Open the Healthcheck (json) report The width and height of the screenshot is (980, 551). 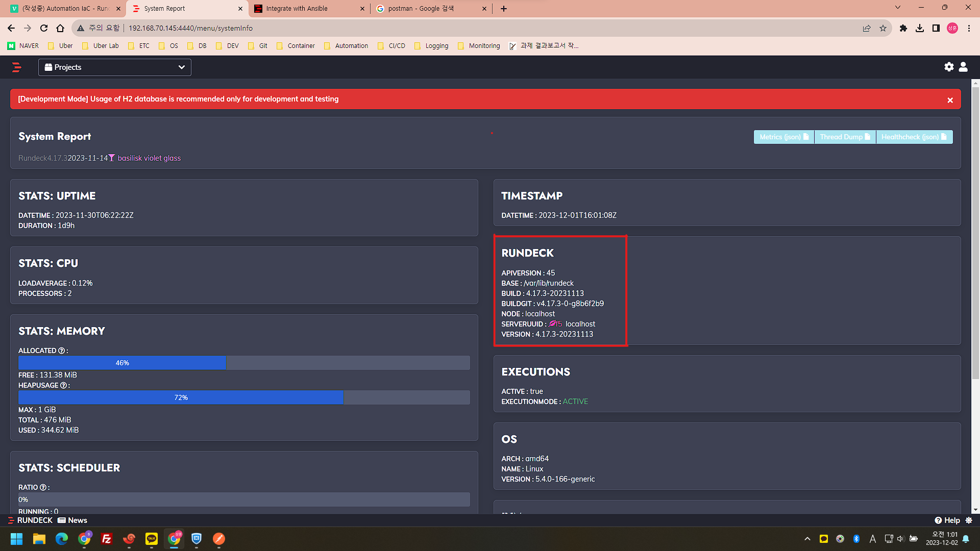click(914, 137)
